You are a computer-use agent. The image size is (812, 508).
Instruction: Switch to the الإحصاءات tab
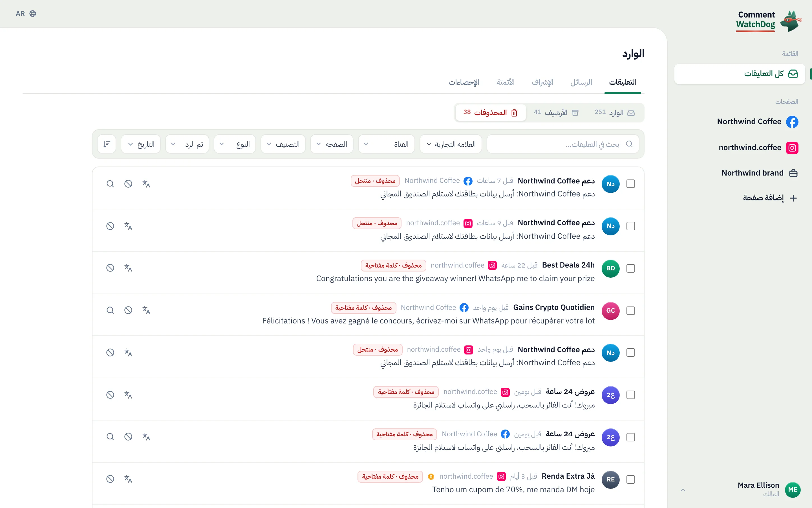(464, 82)
